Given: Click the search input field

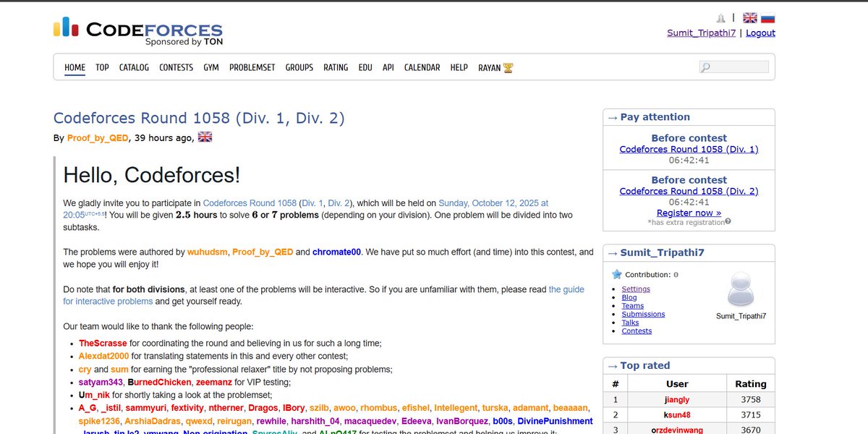Looking at the screenshot, I should click(733, 67).
